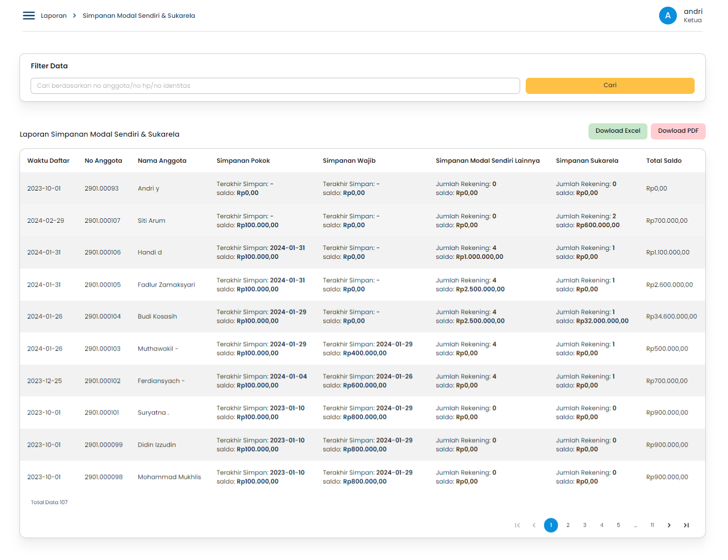Image resolution: width=728 pixels, height=560 pixels.
Task: Jump to the last page arrow
Action: [686, 525]
